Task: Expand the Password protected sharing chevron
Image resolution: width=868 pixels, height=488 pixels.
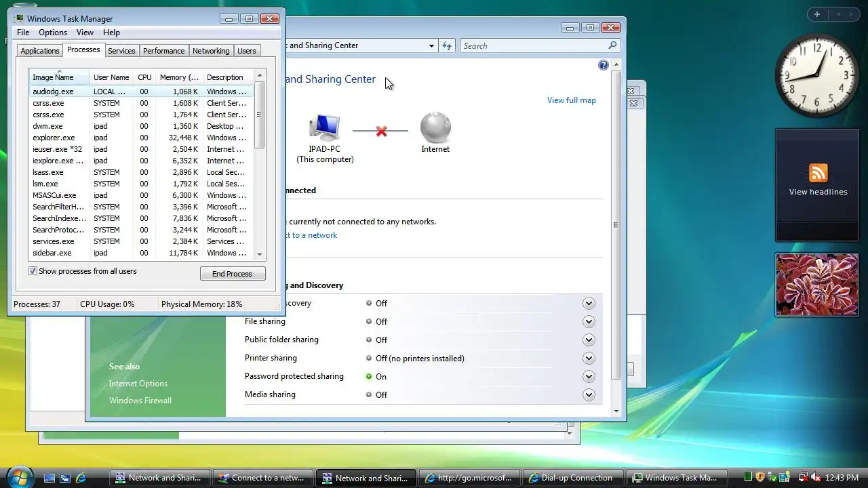Action: coord(589,376)
